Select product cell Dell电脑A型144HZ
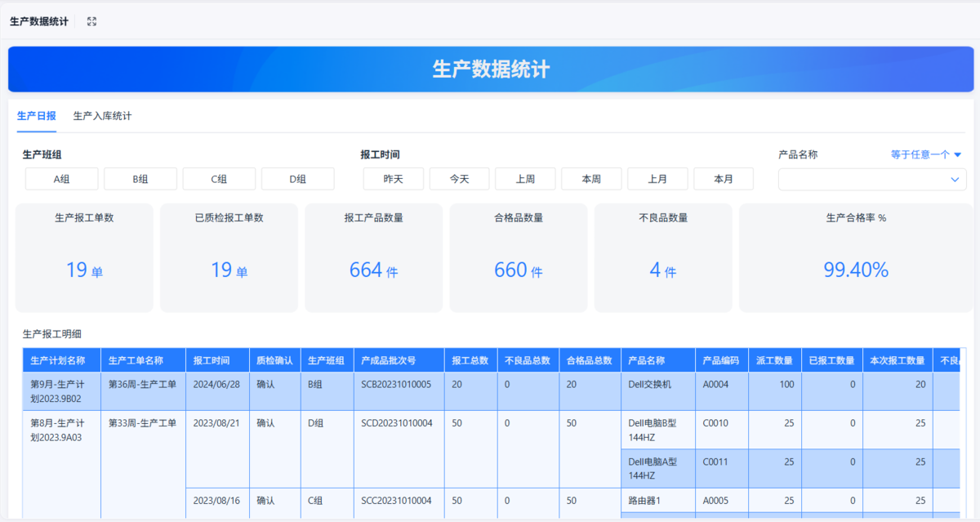Viewport: 980px width, 522px height. click(x=658, y=468)
